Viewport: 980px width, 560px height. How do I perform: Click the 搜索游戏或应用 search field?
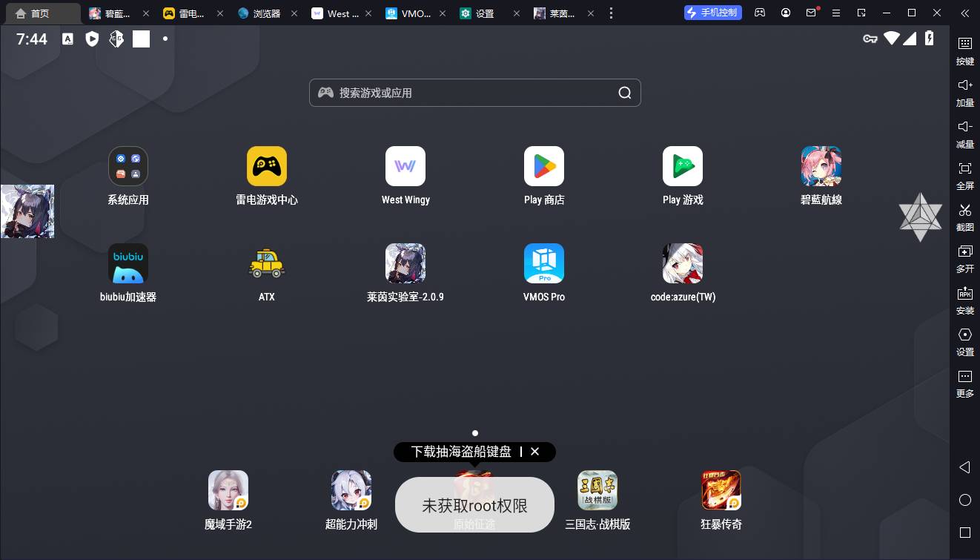[x=474, y=93]
